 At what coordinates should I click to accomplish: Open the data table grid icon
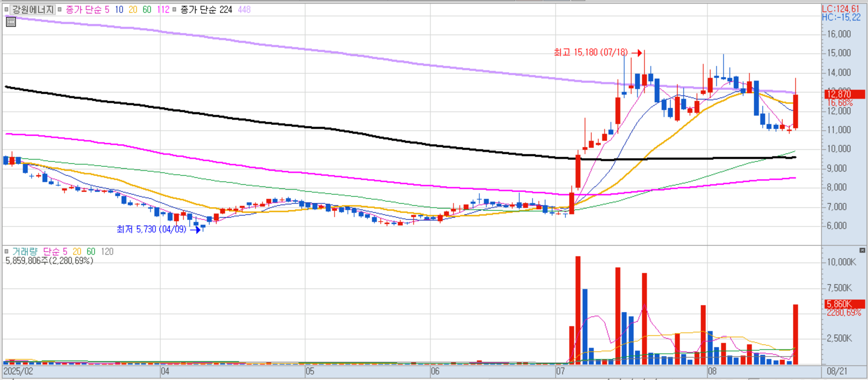click(11, 22)
